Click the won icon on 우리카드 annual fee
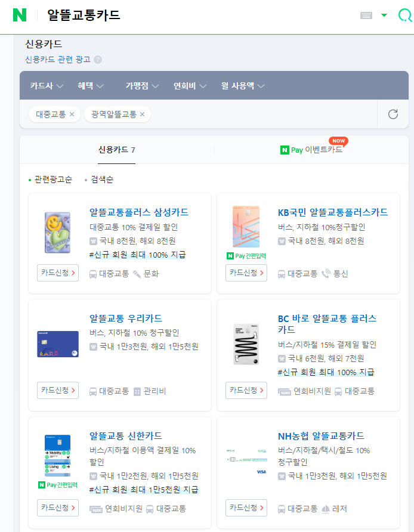 93,347
